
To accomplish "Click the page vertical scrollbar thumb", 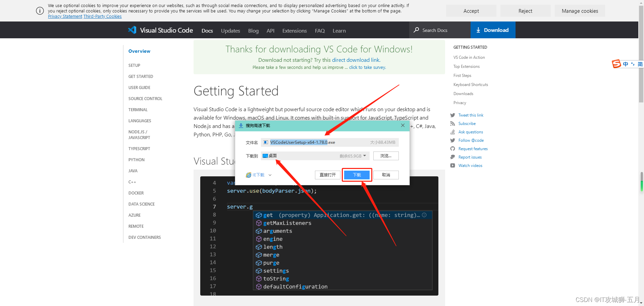I will coord(641,54).
